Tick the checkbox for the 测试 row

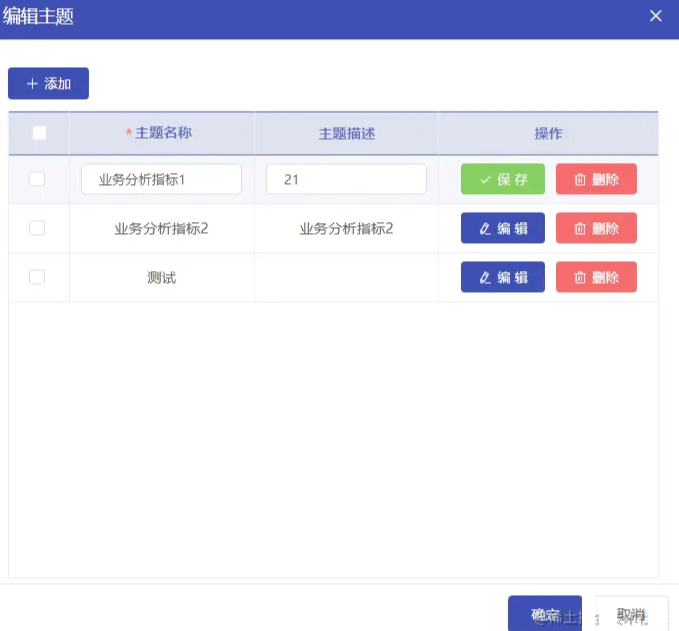click(37, 277)
